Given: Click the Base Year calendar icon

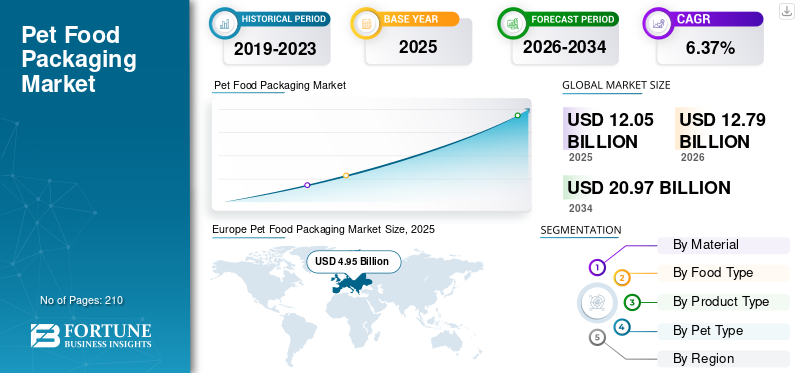Looking at the screenshot, I should pyautogui.click(x=365, y=23).
